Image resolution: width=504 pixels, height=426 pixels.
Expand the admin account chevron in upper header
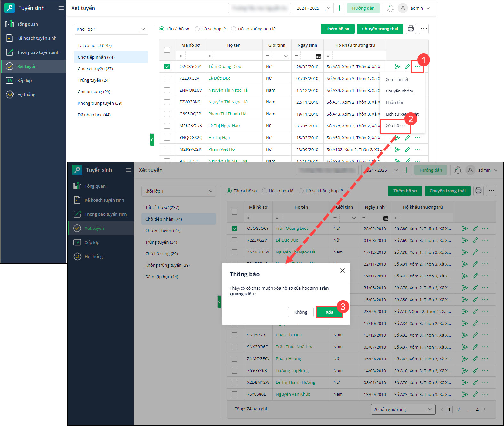428,8
